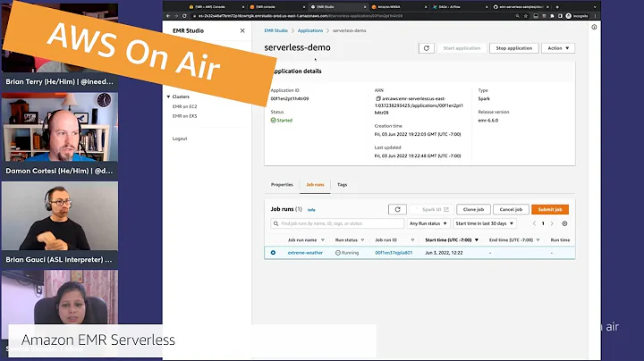Open the browser zoom magnifier icon
This screenshot has height=361, width=644.
(x=518, y=16)
